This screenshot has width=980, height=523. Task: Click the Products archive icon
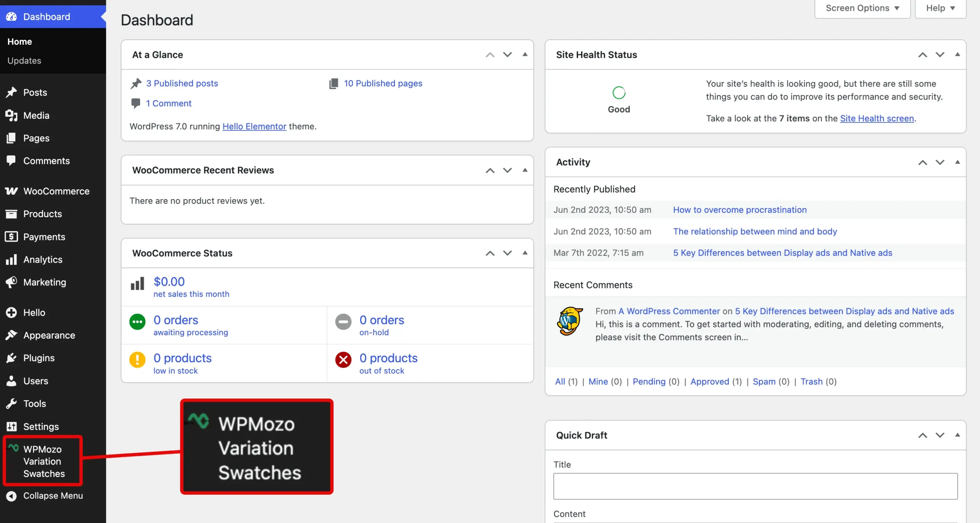pyautogui.click(x=11, y=214)
